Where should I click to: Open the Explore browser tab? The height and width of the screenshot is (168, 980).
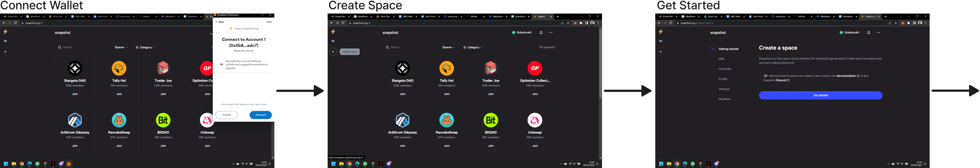pos(541,16)
